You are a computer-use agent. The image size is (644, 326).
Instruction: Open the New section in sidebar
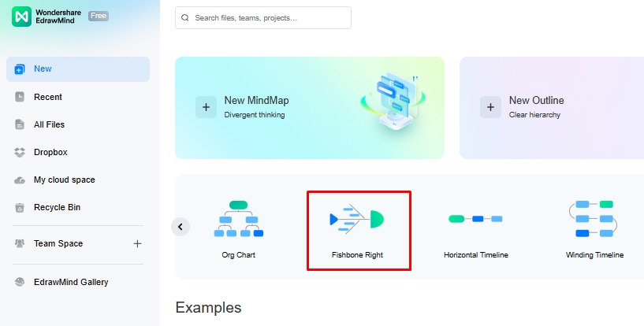pos(77,69)
